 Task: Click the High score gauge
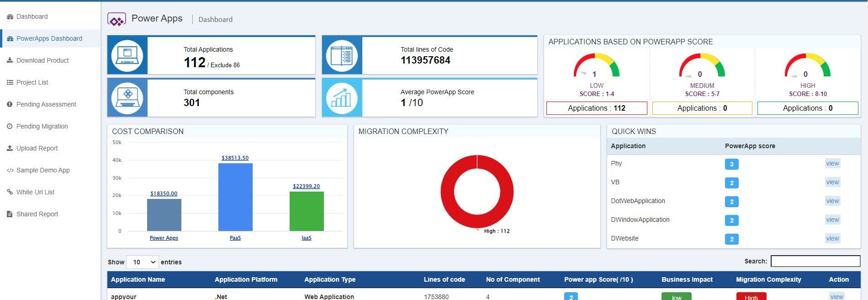pos(808,65)
